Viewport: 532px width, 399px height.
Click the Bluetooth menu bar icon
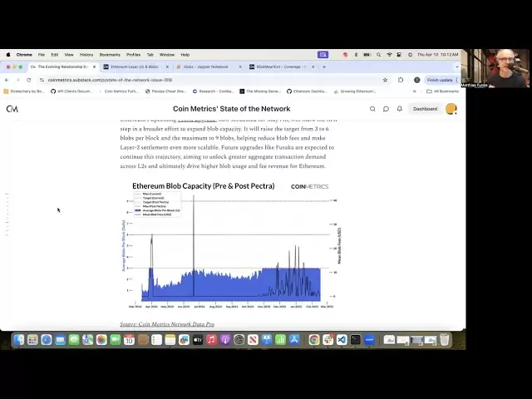click(x=356, y=55)
